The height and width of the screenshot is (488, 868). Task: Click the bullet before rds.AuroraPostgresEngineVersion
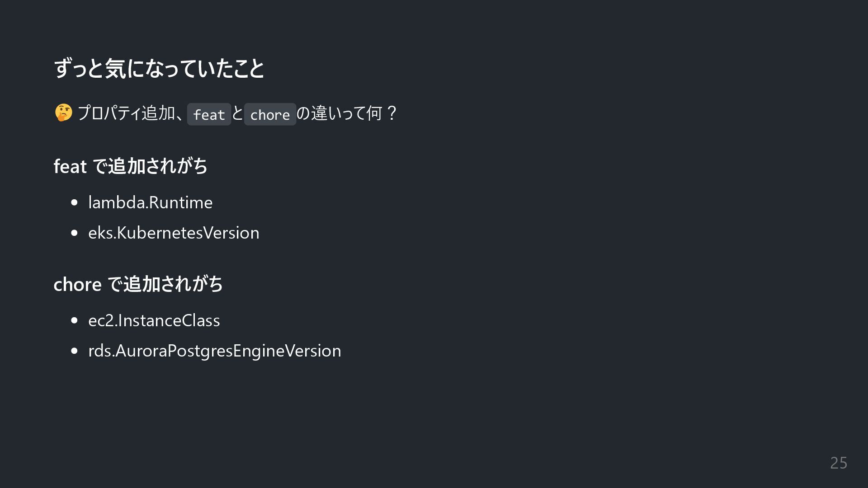(x=75, y=351)
